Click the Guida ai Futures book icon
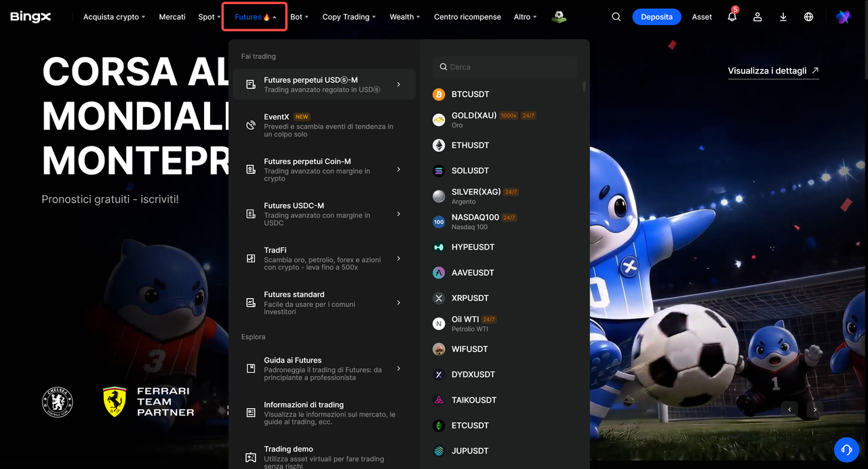Image resolution: width=868 pixels, height=469 pixels. pyautogui.click(x=251, y=369)
